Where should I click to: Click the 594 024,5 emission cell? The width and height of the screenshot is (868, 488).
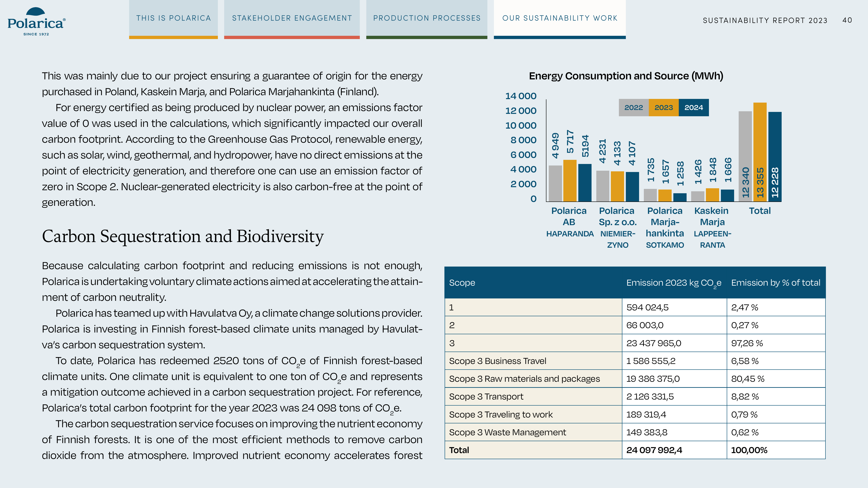[674, 307]
